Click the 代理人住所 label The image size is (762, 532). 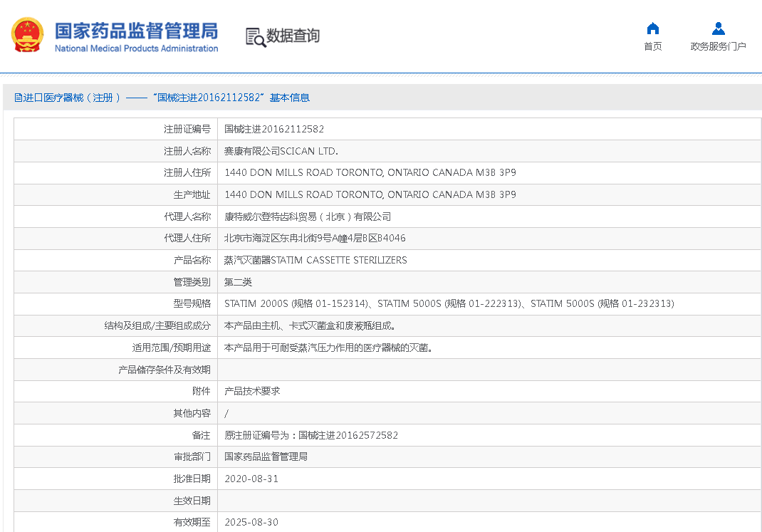click(x=187, y=238)
